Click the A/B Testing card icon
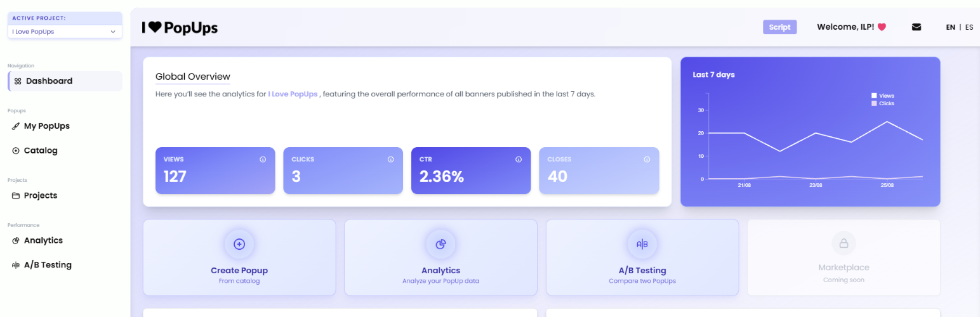This screenshot has width=980, height=317. point(642,244)
